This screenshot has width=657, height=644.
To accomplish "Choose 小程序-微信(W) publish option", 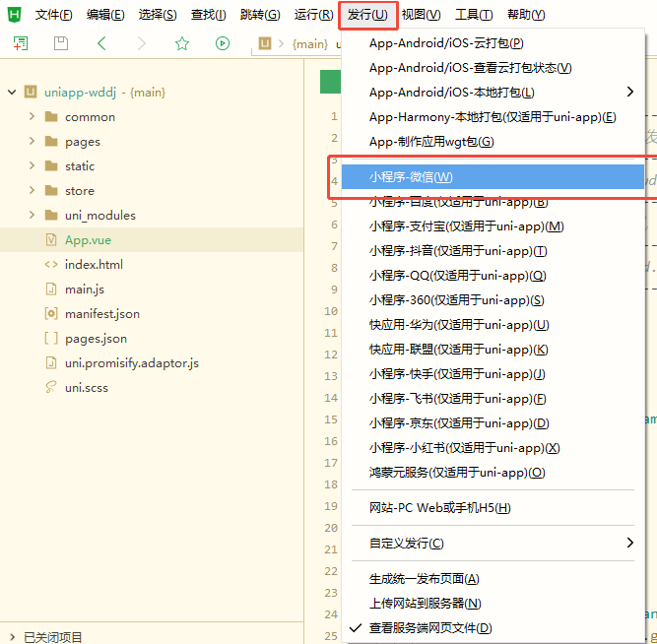I will pyautogui.click(x=493, y=177).
